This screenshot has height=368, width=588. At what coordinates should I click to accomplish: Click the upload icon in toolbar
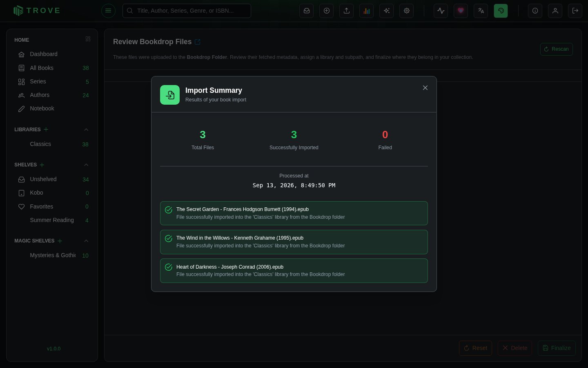coord(347,11)
